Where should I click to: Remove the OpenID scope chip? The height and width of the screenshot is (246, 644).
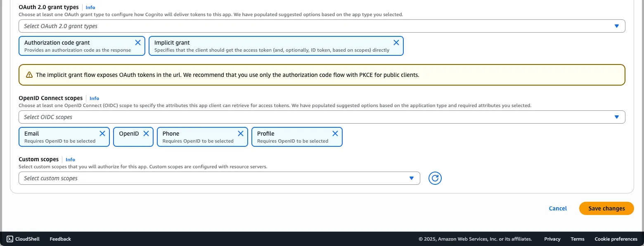click(x=146, y=134)
